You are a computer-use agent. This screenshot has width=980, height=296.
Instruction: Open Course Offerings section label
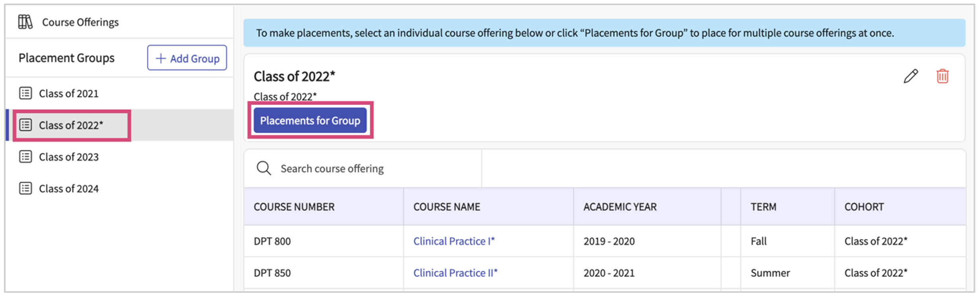click(x=80, y=22)
